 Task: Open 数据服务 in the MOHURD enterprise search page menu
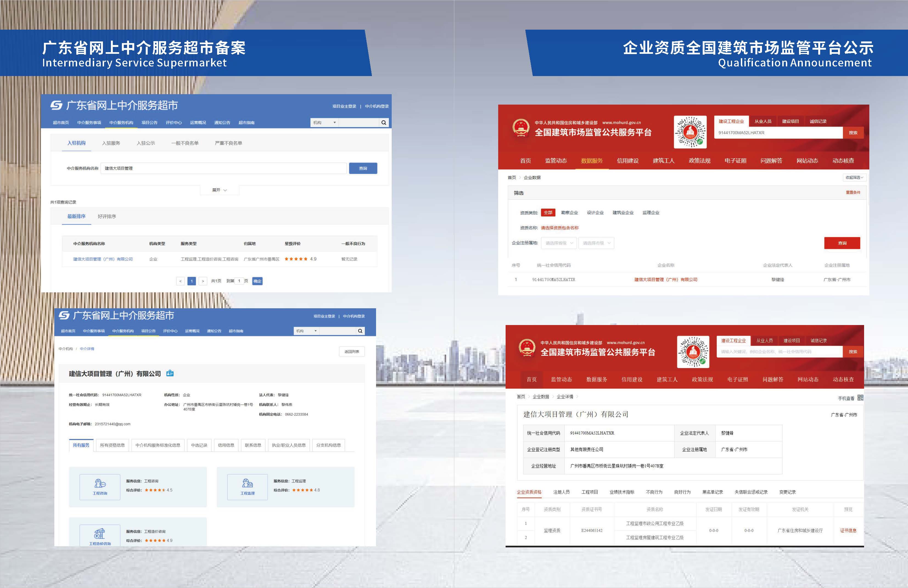pyautogui.click(x=592, y=161)
